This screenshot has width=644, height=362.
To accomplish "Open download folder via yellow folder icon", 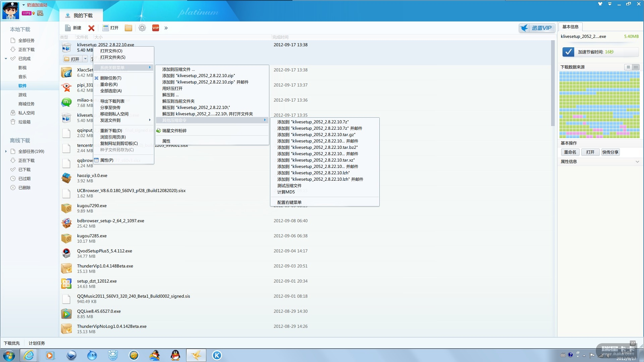I will coord(128,28).
